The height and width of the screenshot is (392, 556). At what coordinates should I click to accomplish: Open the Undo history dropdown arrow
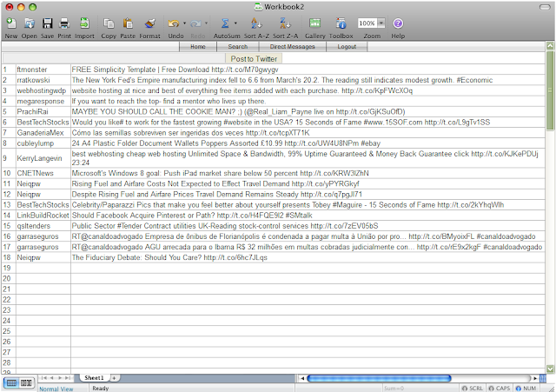184,23
